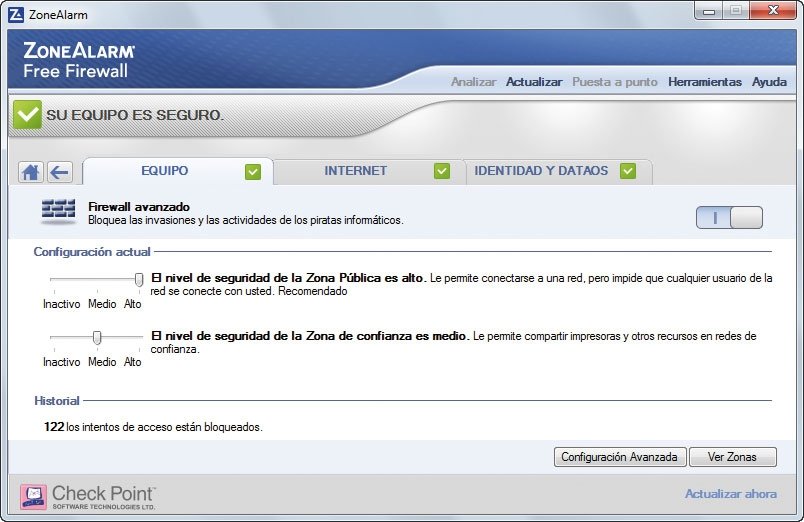Set Zona de confianza slider to Inactivo
This screenshot has width=804, height=522.
(x=62, y=362)
